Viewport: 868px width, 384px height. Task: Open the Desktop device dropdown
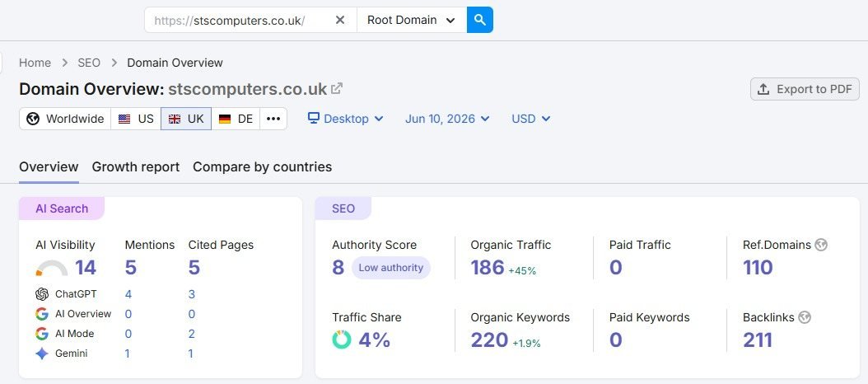point(346,119)
